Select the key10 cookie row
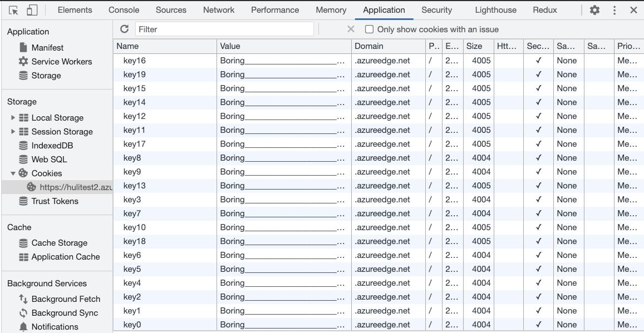 tap(378, 227)
